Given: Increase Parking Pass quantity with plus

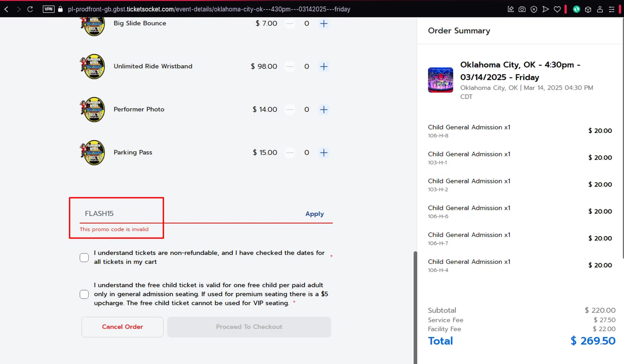Looking at the screenshot, I should [x=324, y=152].
